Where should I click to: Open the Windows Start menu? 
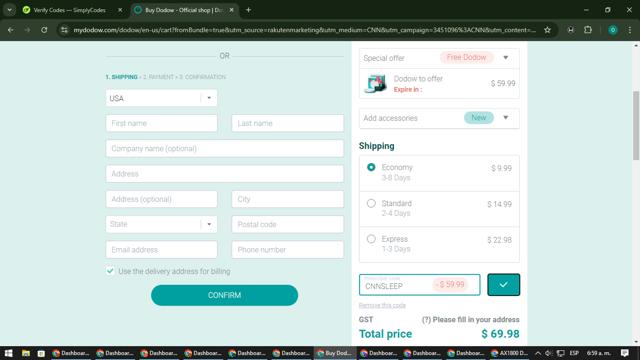9,353
